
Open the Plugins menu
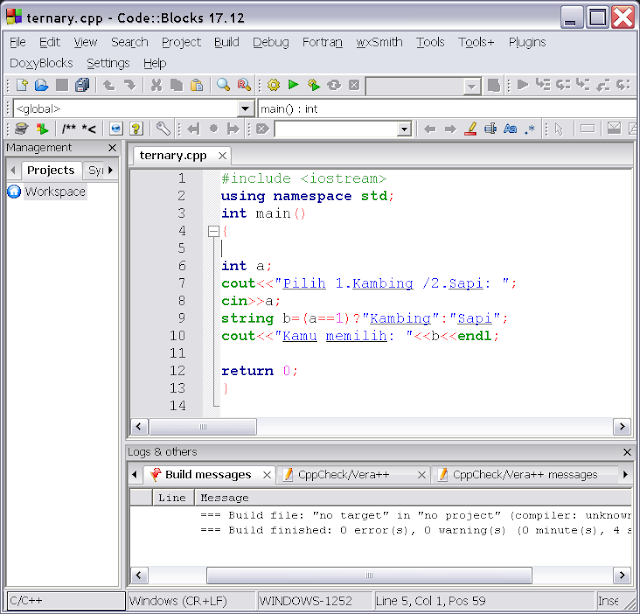[x=527, y=42]
